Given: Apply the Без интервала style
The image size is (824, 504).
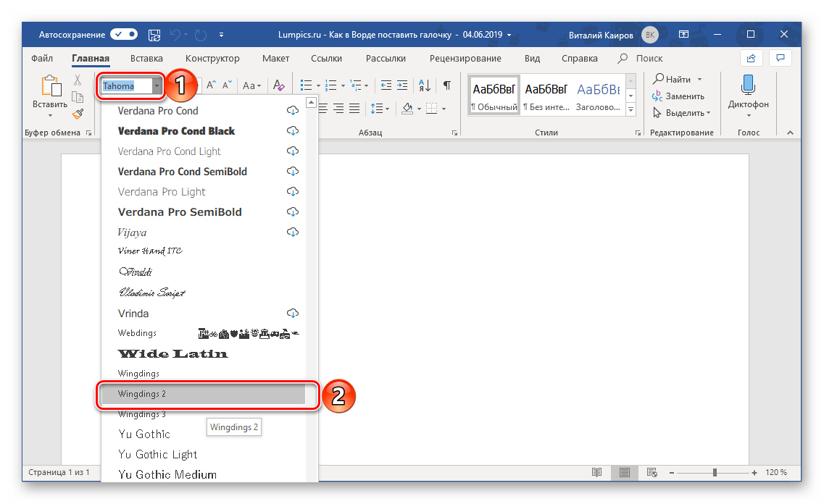Looking at the screenshot, I should coord(546,96).
